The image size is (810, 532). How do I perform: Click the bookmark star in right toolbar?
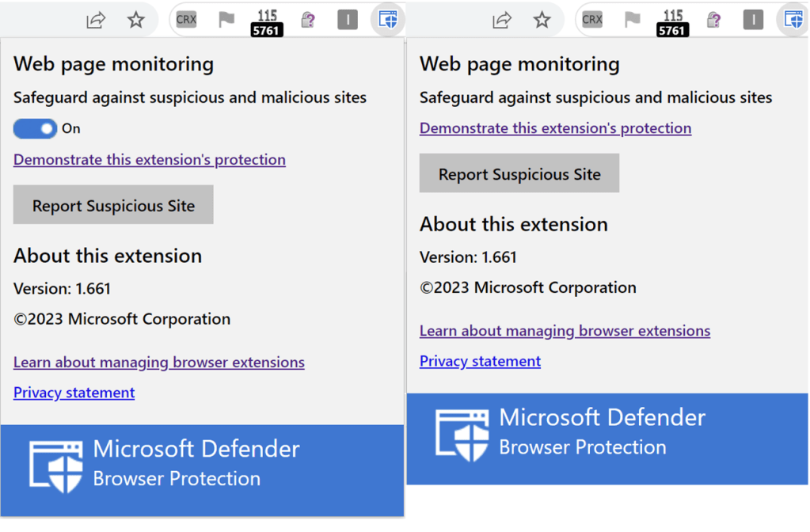(x=542, y=21)
